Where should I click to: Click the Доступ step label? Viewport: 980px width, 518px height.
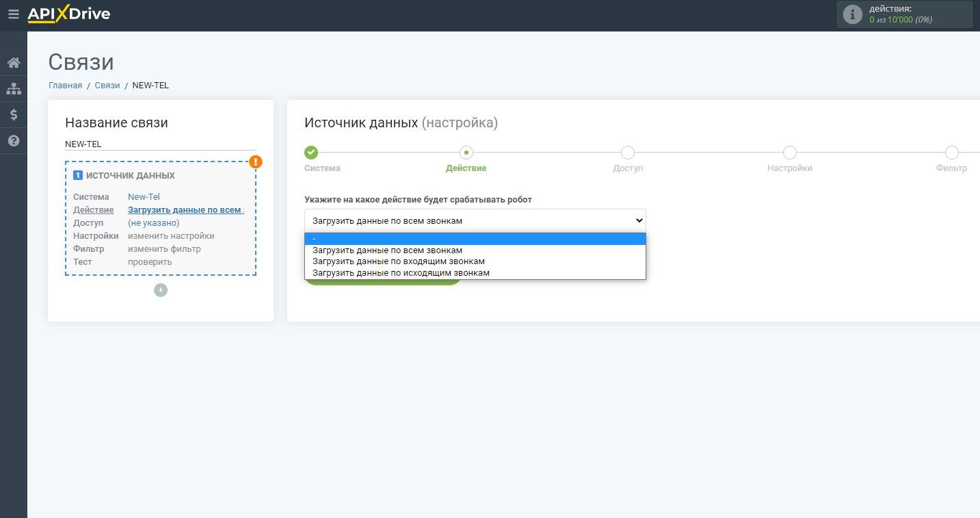click(x=628, y=168)
